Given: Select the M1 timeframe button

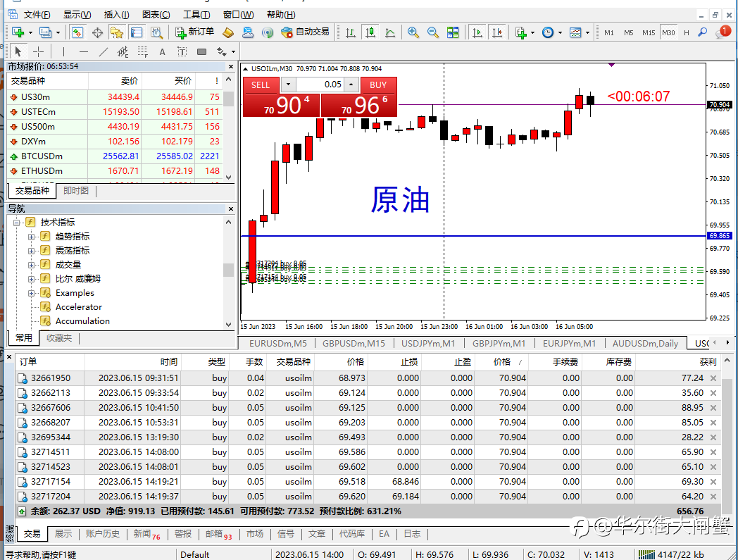Looking at the screenshot, I should coord(609,32).
